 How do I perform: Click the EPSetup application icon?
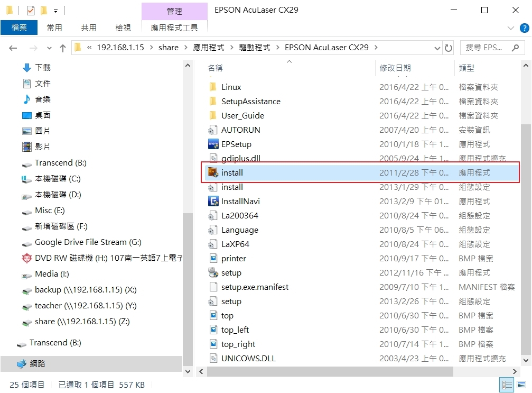coord(213,144)
